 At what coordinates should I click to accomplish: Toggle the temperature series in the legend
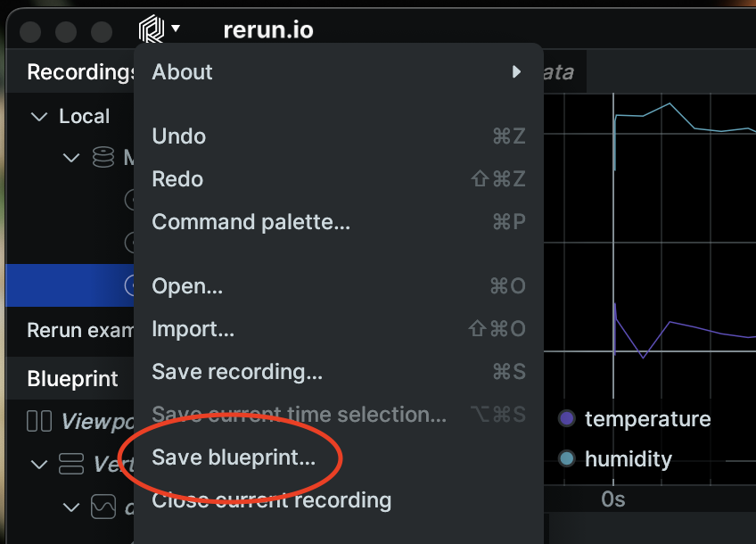[x=636, y=418]
